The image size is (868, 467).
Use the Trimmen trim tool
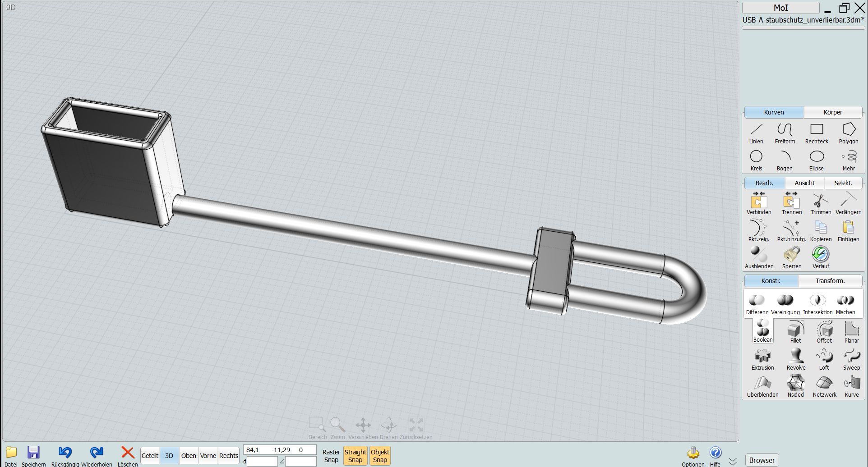click(821, 204)
